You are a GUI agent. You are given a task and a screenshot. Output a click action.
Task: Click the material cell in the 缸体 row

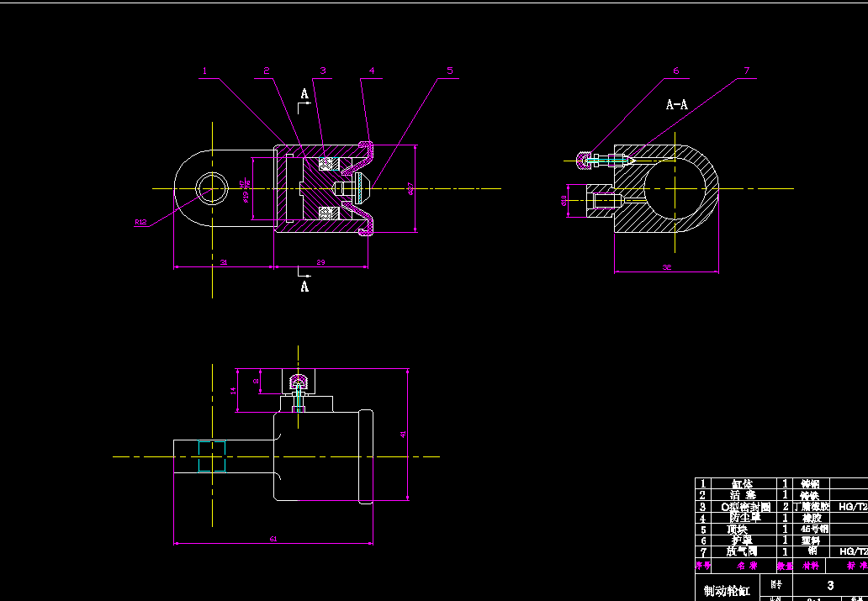[812, 483]
